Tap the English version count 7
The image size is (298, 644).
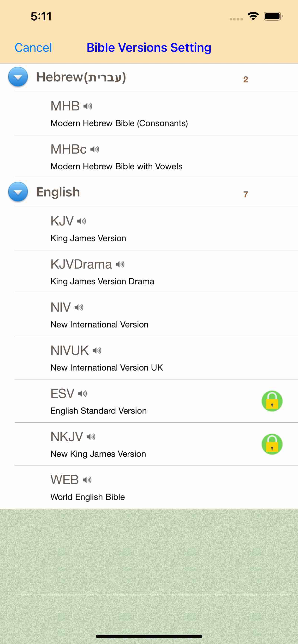pyautogui.click(x=245, y=194)
